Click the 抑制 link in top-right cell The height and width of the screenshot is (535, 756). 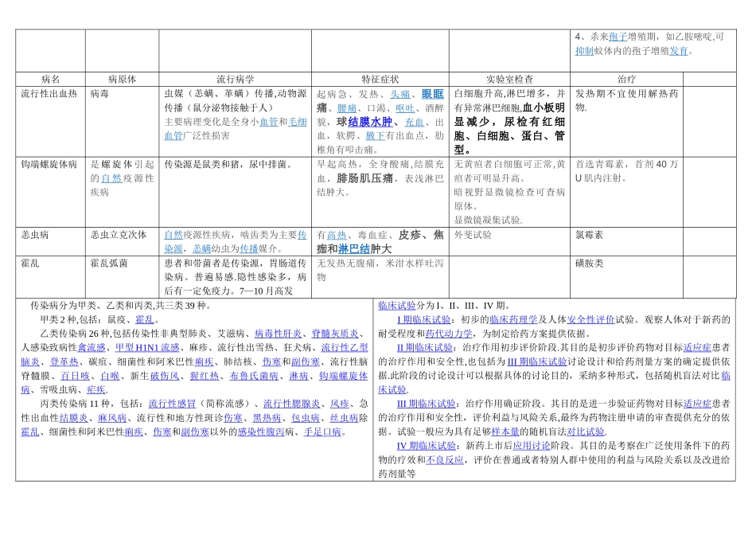pyautogui.click(x=584, y=51)
